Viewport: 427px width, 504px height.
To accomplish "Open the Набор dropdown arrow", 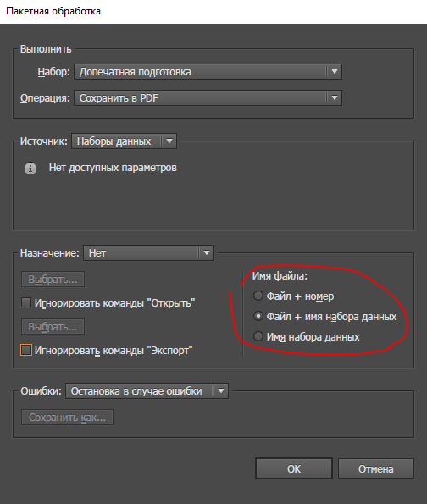I will tap(335, 71).
